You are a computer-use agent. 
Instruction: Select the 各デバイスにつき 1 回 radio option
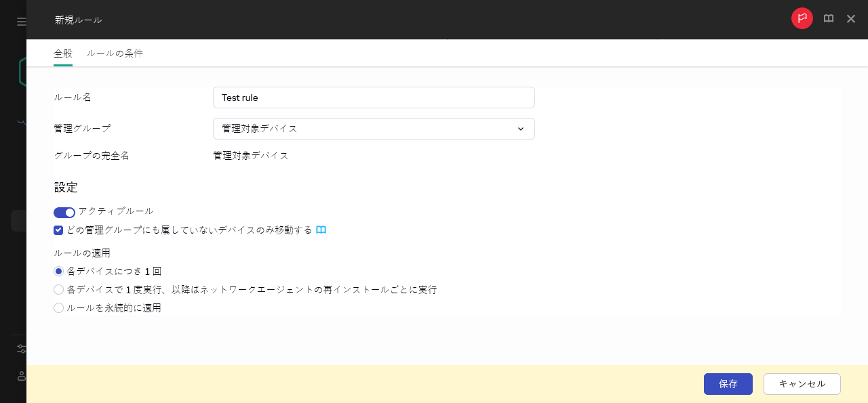[59, 271]
